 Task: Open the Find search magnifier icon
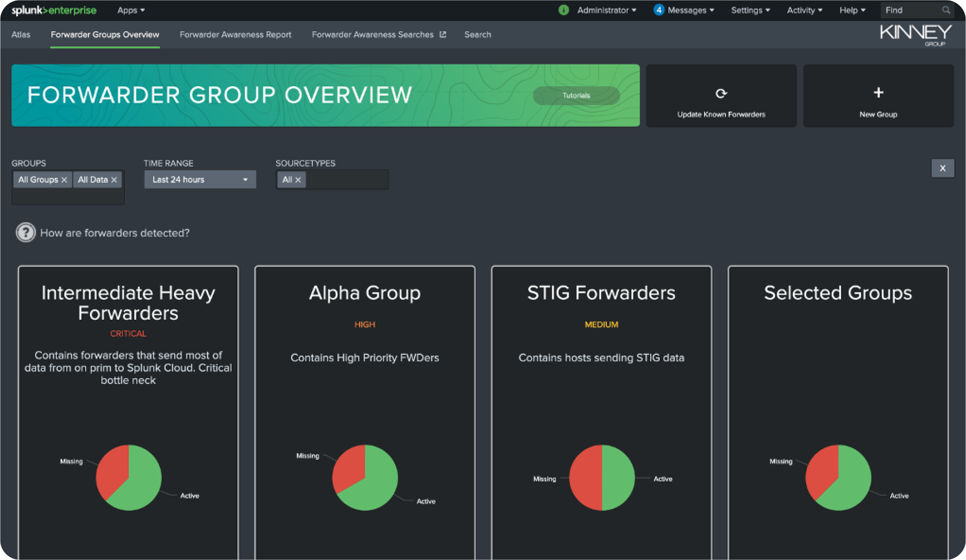[x=946, y=10]
